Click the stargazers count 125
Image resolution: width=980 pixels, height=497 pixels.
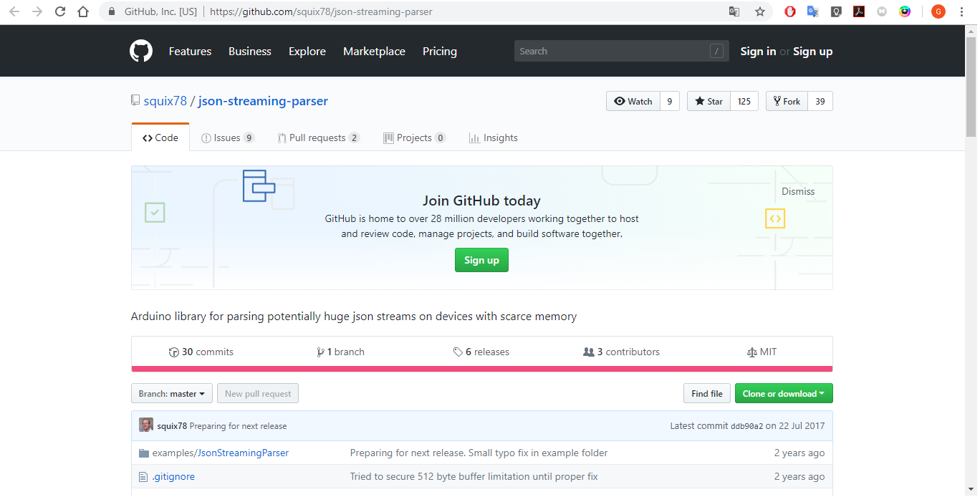point(744,101)
